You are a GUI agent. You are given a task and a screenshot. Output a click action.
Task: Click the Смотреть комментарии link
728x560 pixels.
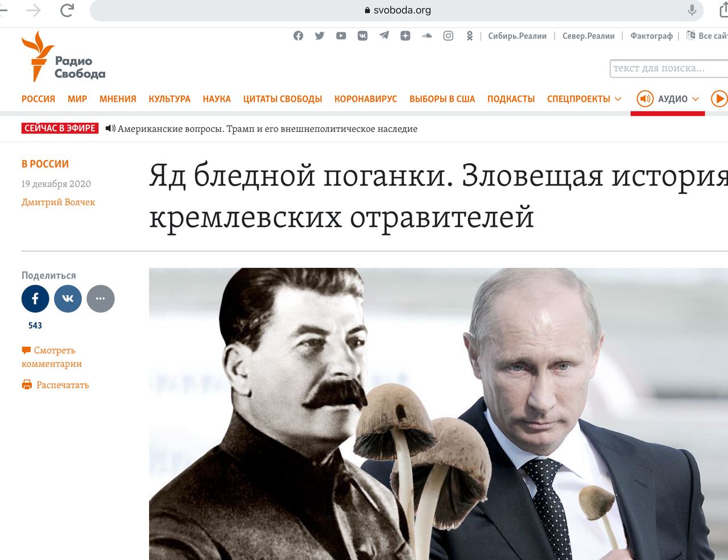[x=52, y=357]
